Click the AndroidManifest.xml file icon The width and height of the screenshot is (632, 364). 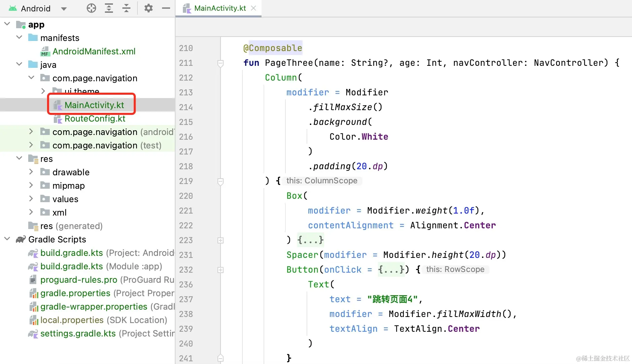[x=45, y=51]
